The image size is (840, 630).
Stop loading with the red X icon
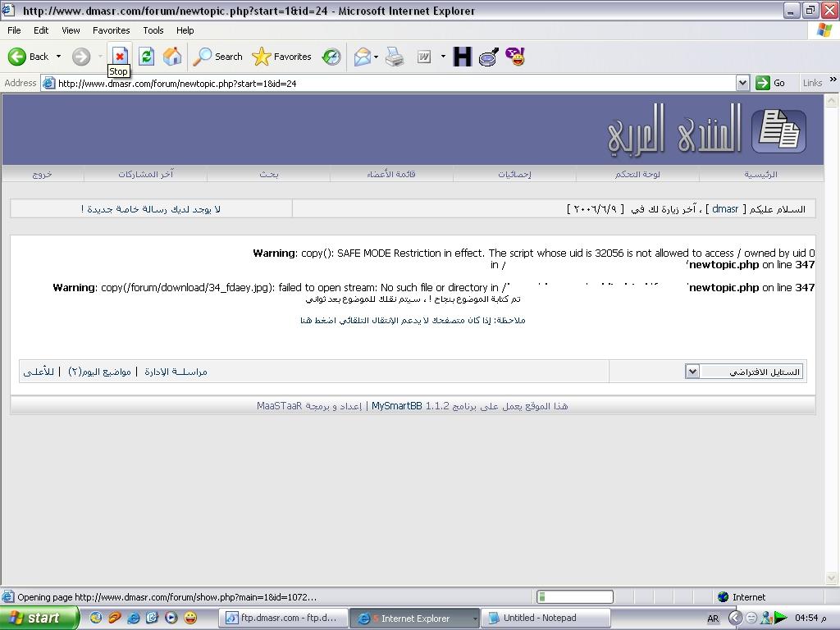[120, 56]
